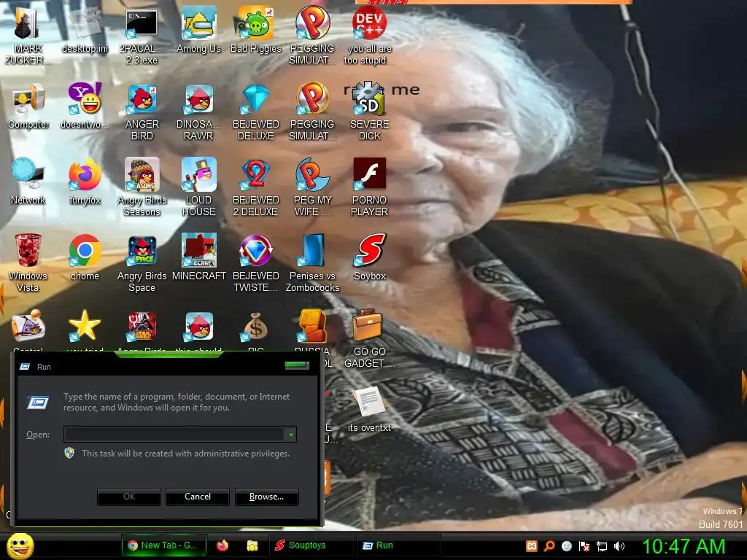Launch the DINOSA... RAWR shortcut
The image size is (747, 560).
(x=198, y=112)
